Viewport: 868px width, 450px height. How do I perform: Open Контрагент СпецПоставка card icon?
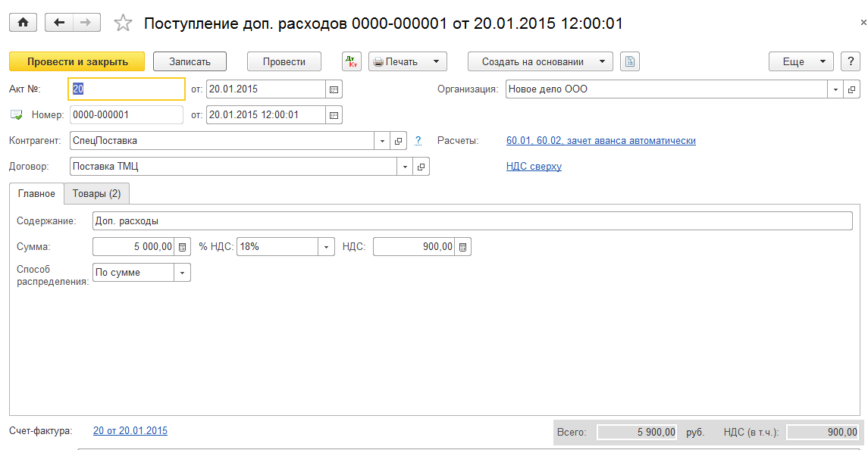[x=398, y=141]
